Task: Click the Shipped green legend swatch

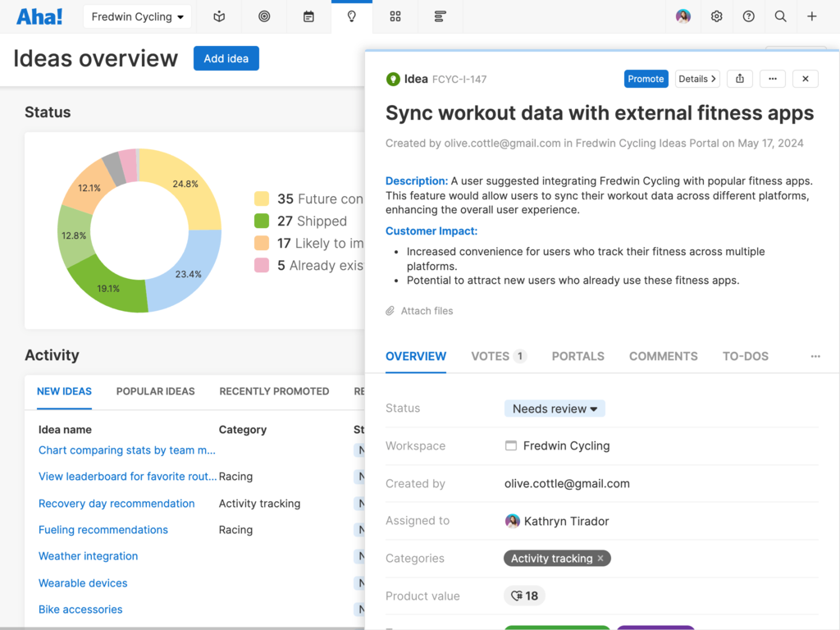Action: 262,221
